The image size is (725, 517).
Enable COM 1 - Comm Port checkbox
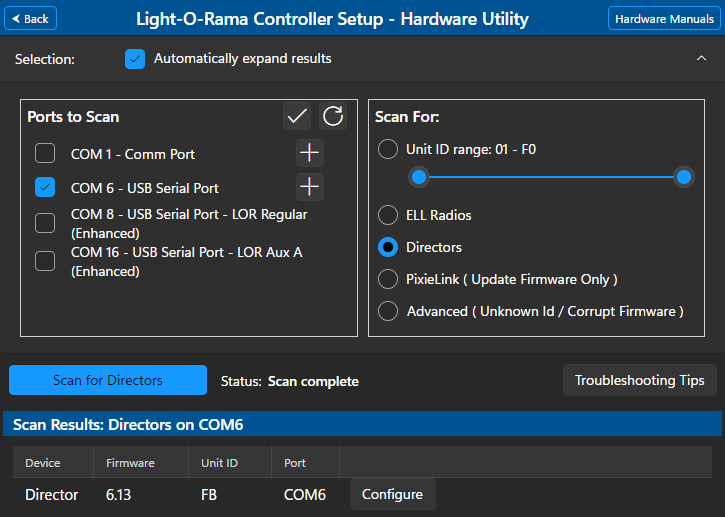[x=45, y=154]
